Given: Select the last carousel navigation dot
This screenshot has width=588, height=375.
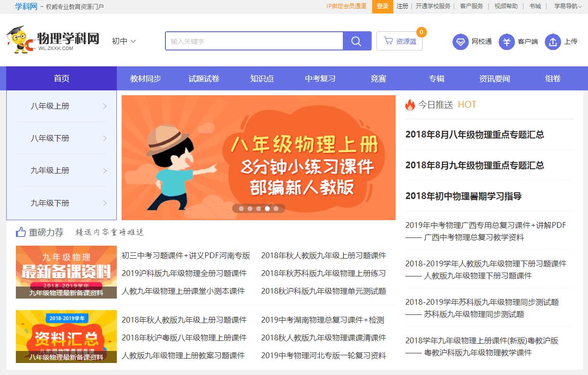Looking at the screenshot, I should point(275,209).
